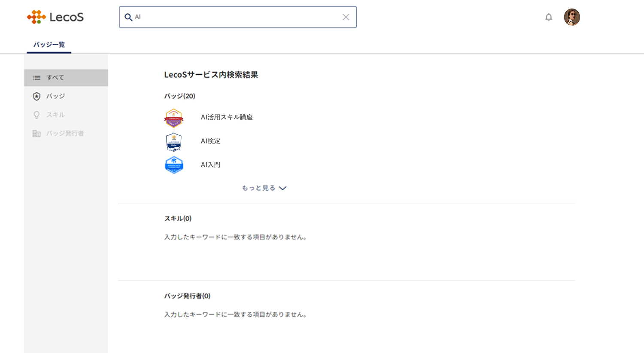Click the LecoS logo icon
Viewport: 644px width, 353px height.
click(36, 17)
